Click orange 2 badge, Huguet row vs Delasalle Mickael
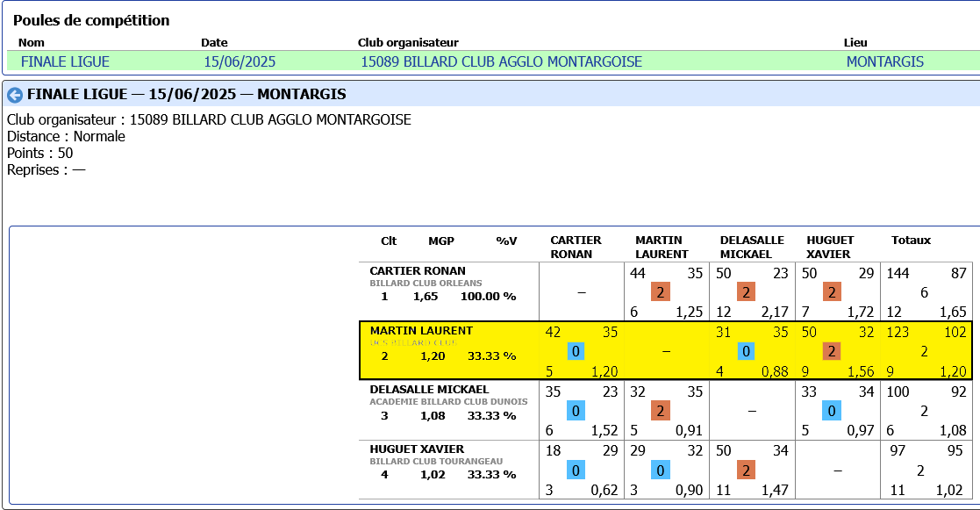980x510 pixels. (746, 470)
